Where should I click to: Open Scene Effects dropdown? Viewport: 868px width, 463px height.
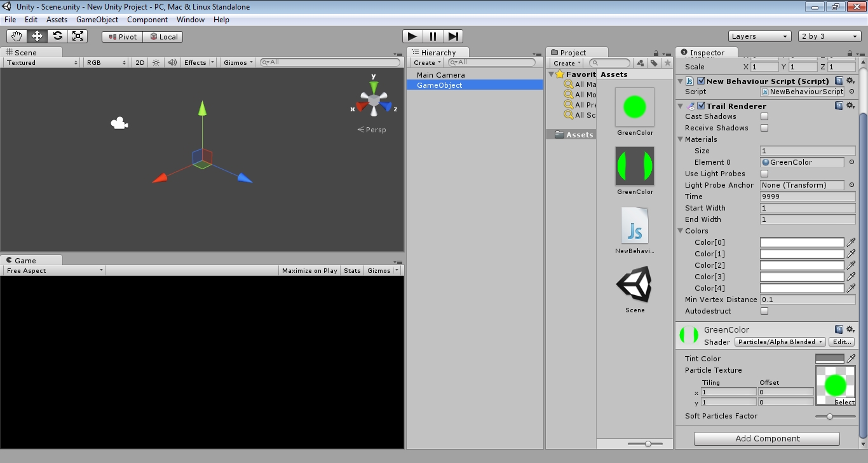198,62
